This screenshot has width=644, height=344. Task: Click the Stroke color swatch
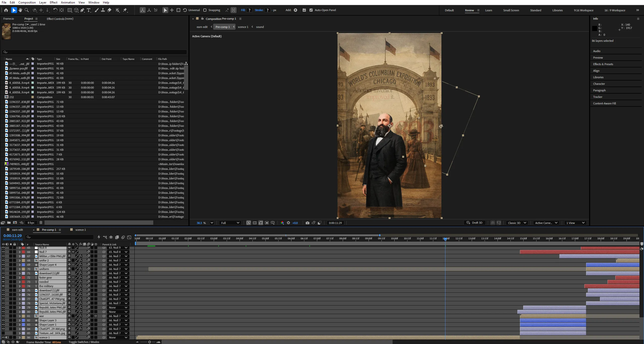(x=268, y=10)
